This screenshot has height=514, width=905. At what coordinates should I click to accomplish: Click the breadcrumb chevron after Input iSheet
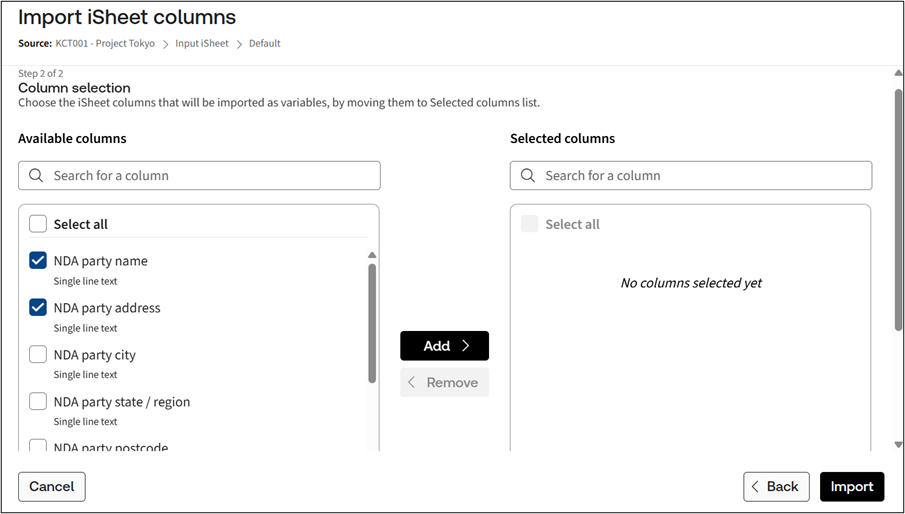pyautogui.click(x=239, y=44)
